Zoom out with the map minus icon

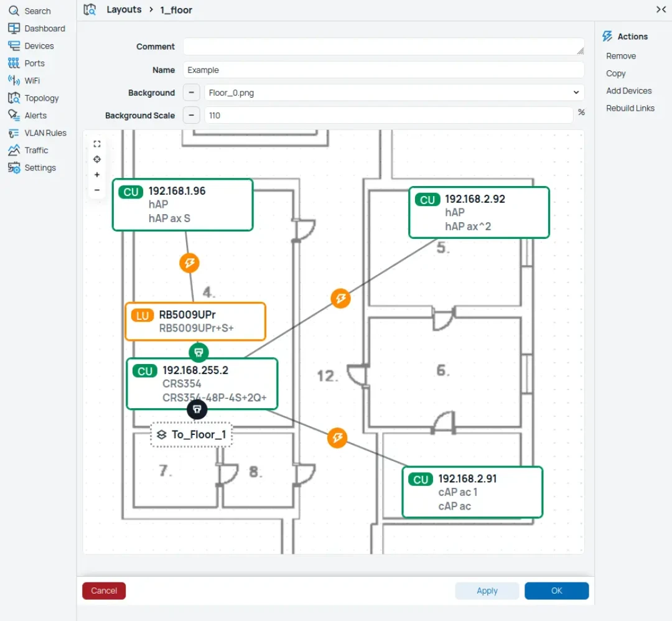(x=97, y=190)
